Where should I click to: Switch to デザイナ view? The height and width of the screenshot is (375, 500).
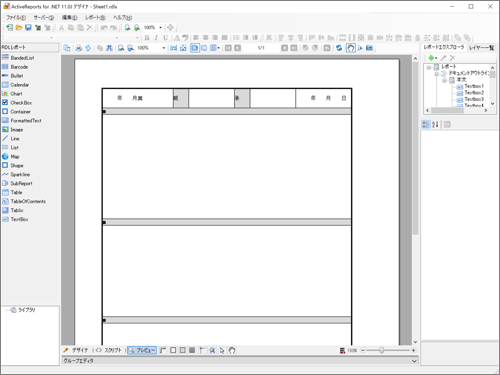77,350
